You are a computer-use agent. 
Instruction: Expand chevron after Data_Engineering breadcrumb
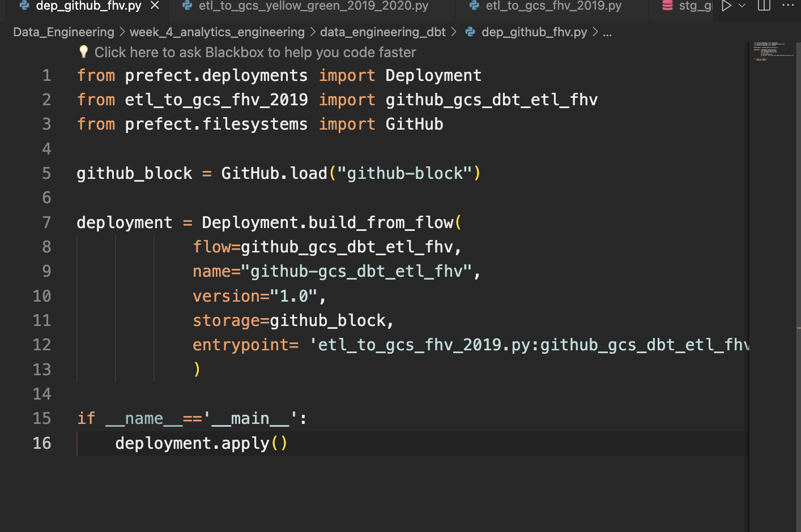point(122,32)
